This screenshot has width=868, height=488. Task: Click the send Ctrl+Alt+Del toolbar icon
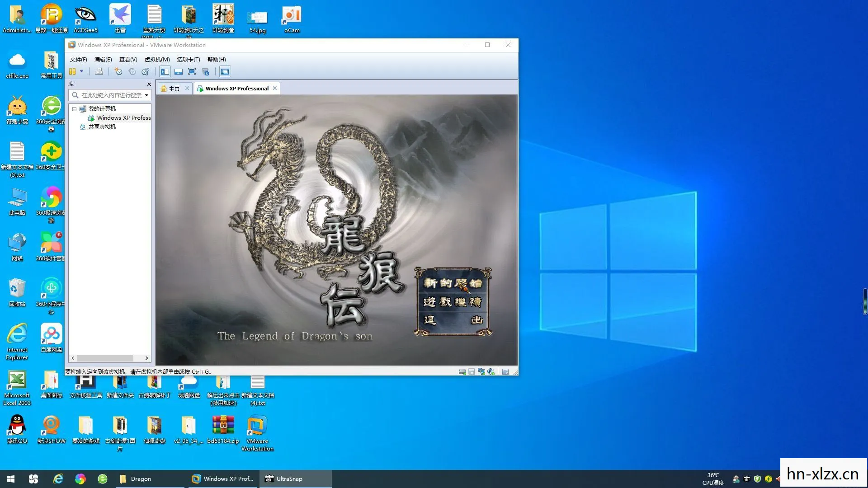click(x=99, y=71)
